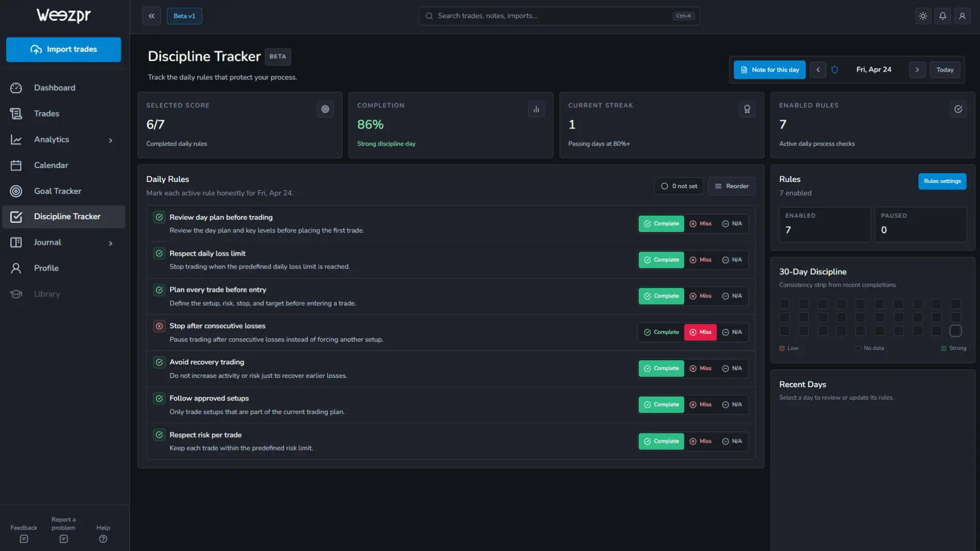Mark Stop after consecutive losses as Complete
This screenshot has width=980, height=551.
(661, 332)
